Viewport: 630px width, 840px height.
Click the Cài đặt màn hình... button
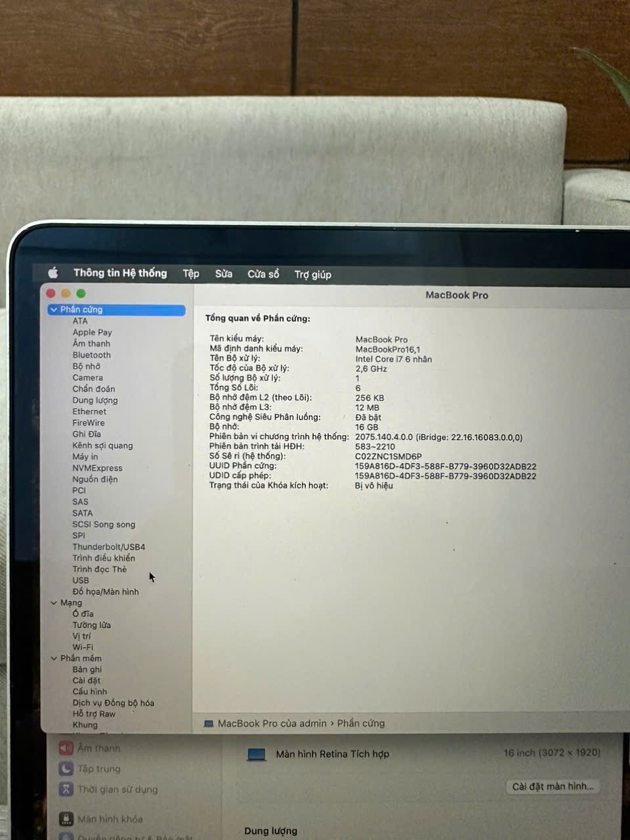(553, 786)
